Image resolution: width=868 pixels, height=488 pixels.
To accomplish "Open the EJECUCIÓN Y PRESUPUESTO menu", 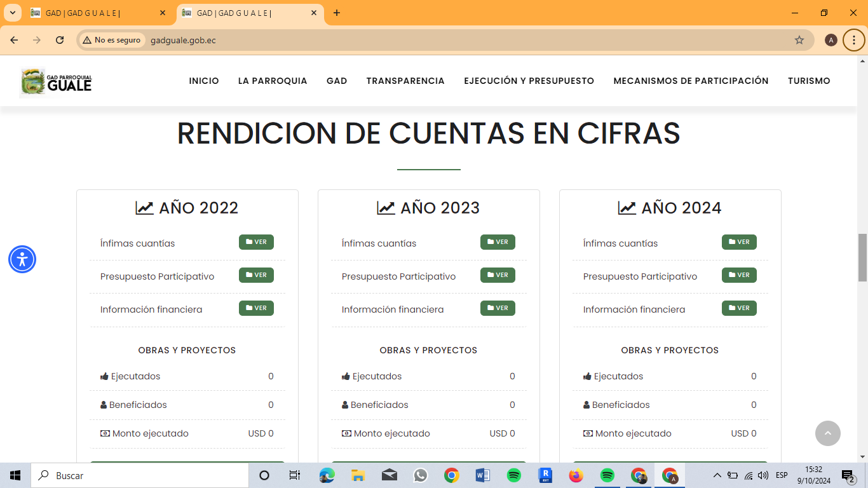I will [529, 81].
